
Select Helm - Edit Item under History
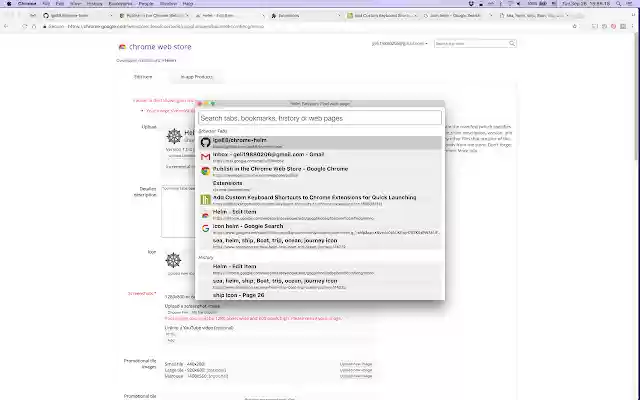tap(320, 269)
